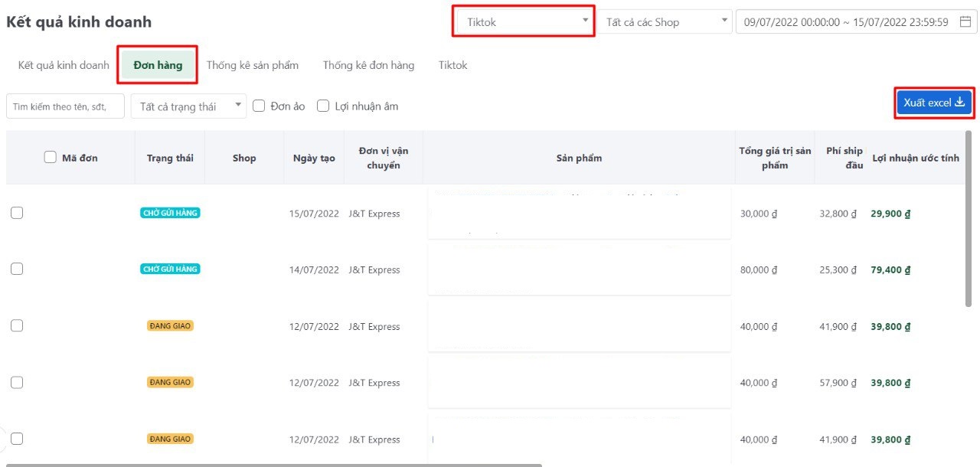Open the Tiktok channel dropdown
The width and height of the screenshot is (980, 467).
pos(524,22)
